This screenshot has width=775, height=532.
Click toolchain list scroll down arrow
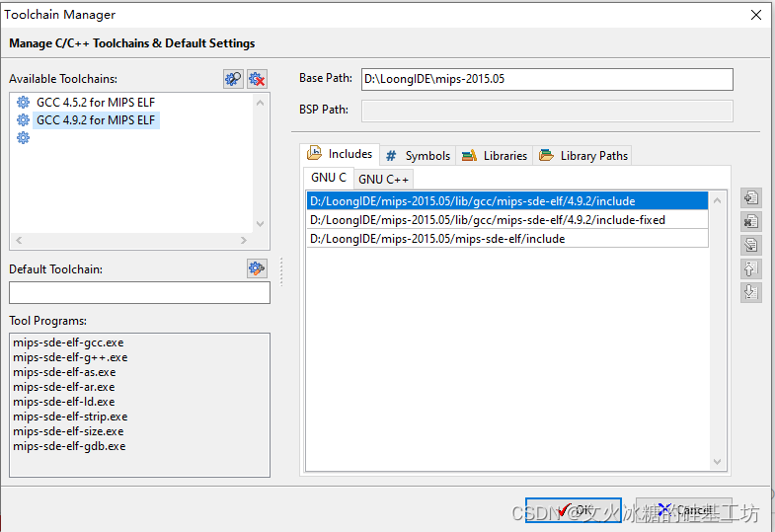260,224
